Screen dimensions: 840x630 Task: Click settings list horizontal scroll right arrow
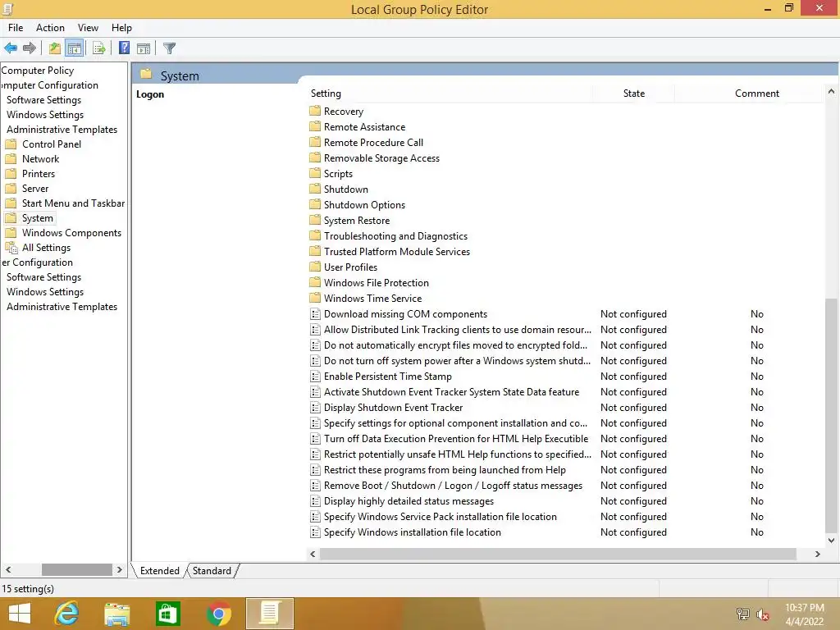(x=818, y=554)
